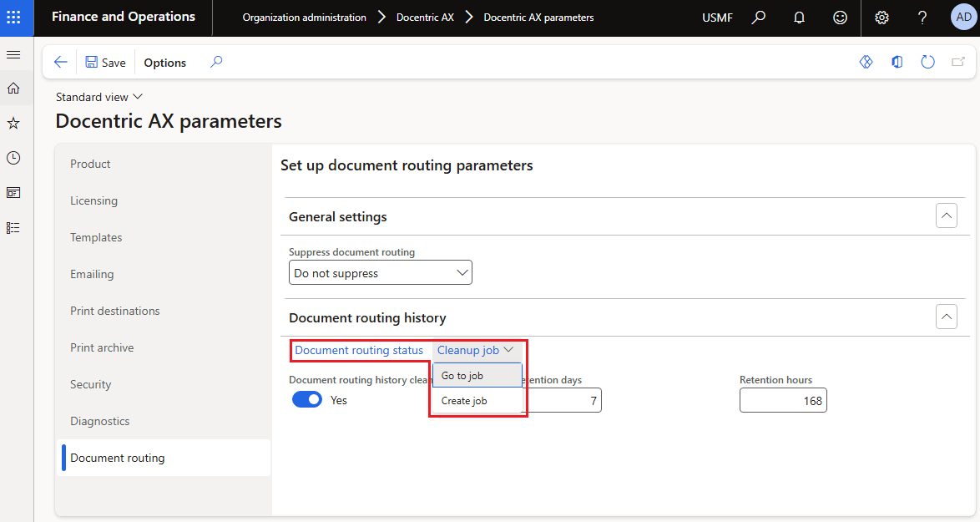Click the Home icon in left rail
The width and height of the screenshot is (980, 522).
point(13,88)
